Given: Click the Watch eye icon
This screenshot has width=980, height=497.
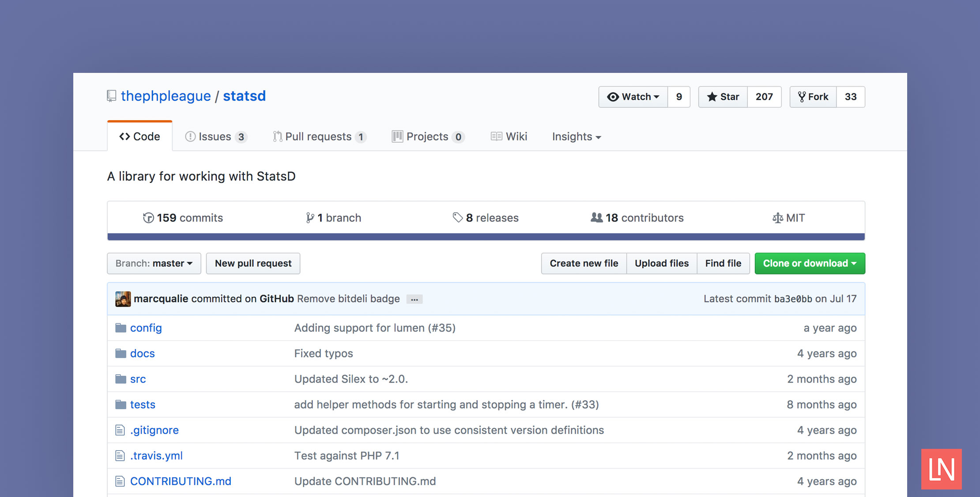Looking at the screenshot, I should 613,97.
